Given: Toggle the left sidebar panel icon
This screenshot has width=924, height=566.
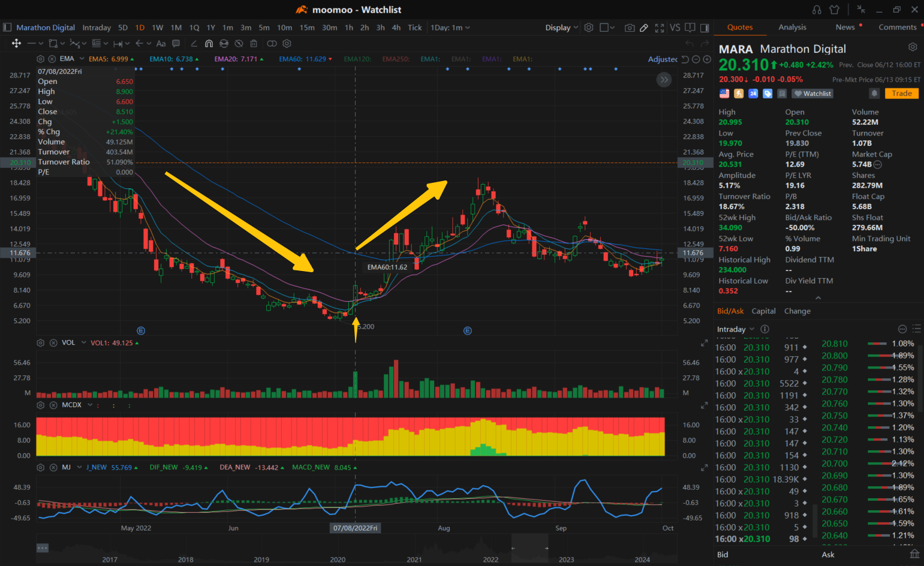Looking at the screenshot, I should pos(7,28).
